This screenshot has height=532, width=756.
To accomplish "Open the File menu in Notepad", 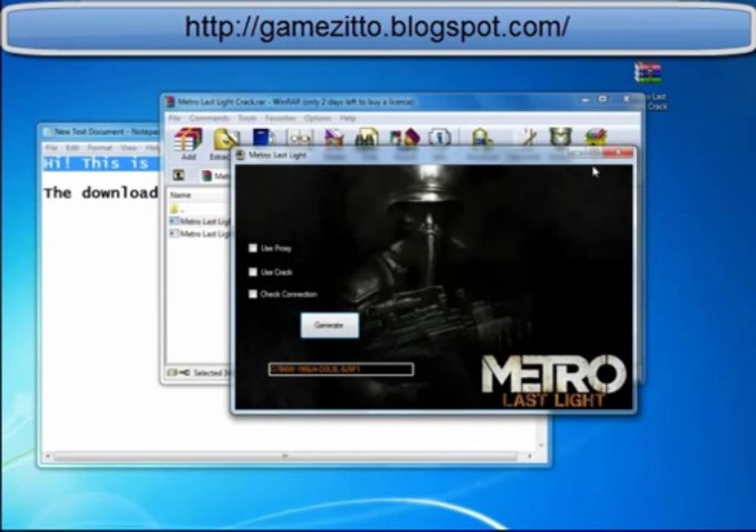I will tap(52, 148).
